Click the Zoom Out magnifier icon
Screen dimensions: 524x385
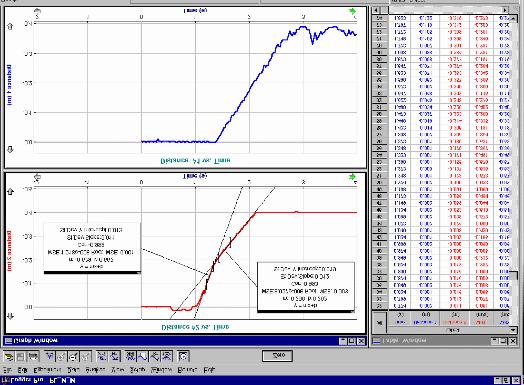[x=73, y=357]
